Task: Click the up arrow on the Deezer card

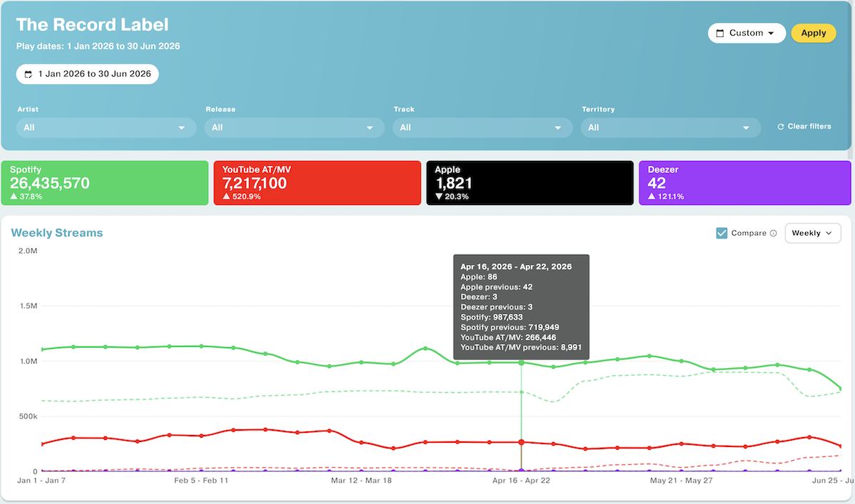Action: point(651,196)
